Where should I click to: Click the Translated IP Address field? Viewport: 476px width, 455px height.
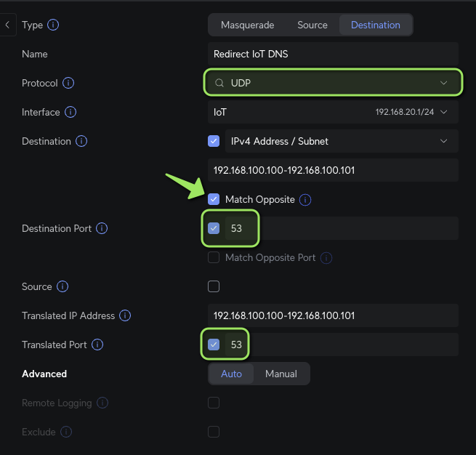click(x=333, y=315)
